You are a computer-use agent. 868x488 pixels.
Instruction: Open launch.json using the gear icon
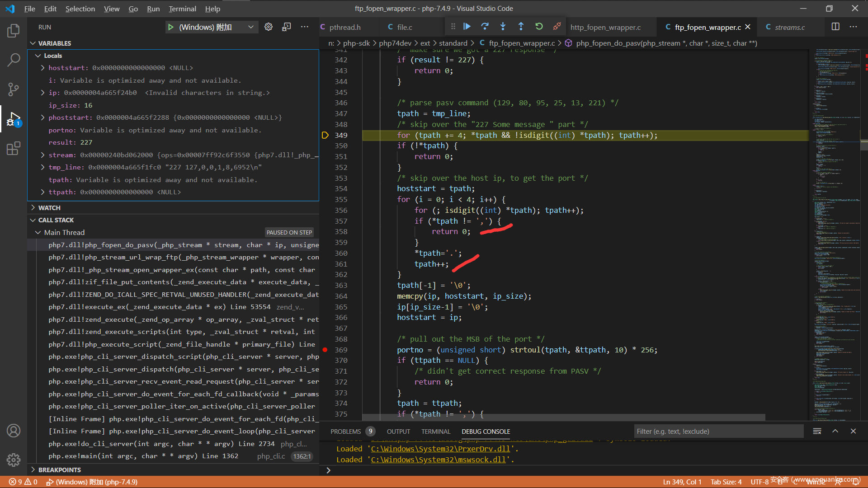tap(269, 27)
